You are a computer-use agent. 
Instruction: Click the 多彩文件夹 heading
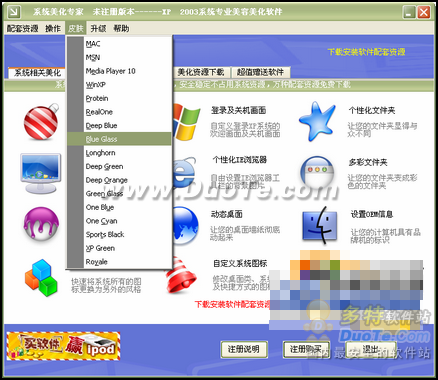click(368, 162)
